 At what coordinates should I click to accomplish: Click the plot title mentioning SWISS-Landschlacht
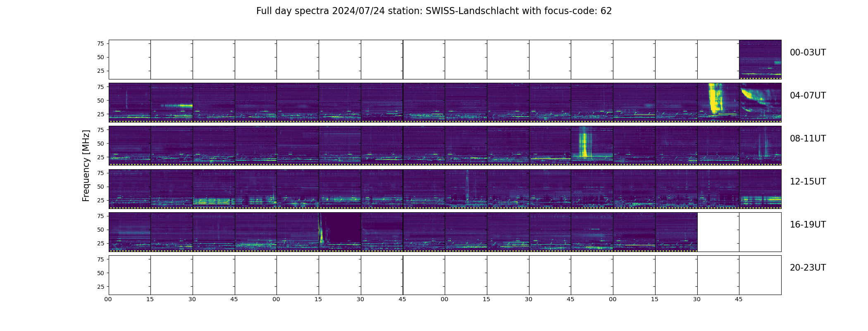(x=434, y=11)
